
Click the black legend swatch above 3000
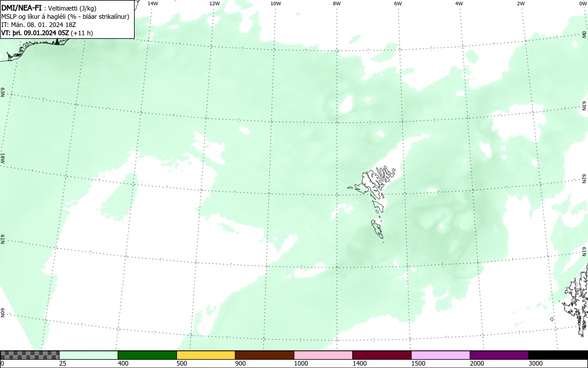(x=558, y=355)
